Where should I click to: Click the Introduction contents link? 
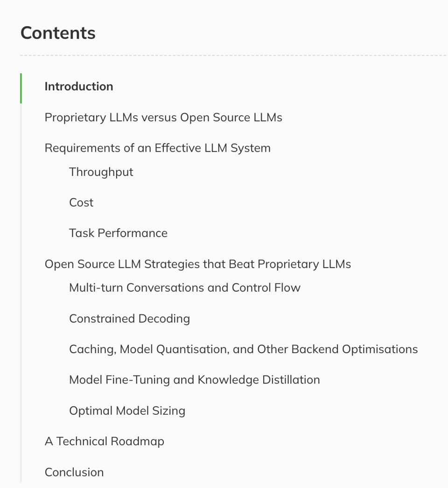coord(78,87)
